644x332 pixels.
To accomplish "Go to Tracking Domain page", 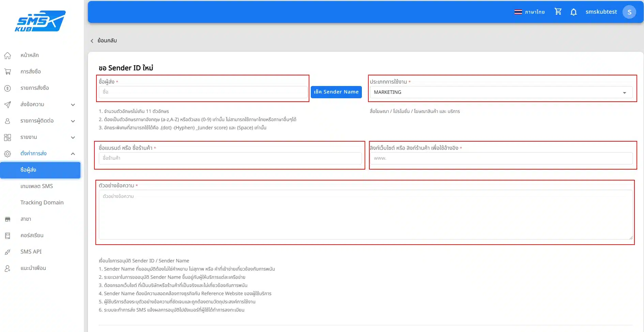I will (42, 203).
